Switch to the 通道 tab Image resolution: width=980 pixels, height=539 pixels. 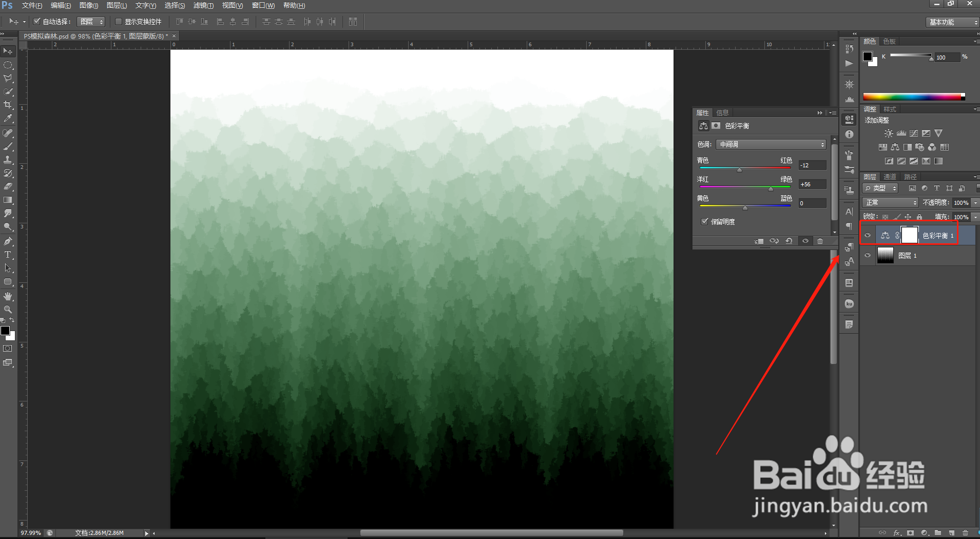point(890,177)
